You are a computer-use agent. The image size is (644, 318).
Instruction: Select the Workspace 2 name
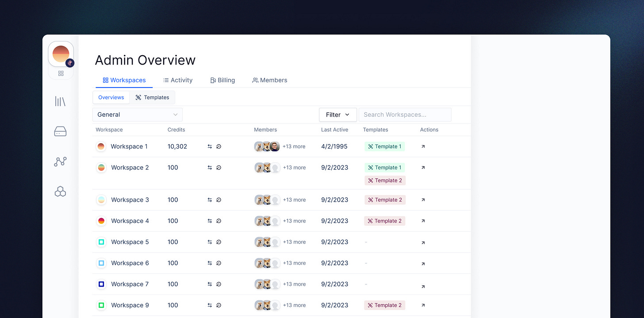pos(130,168)
